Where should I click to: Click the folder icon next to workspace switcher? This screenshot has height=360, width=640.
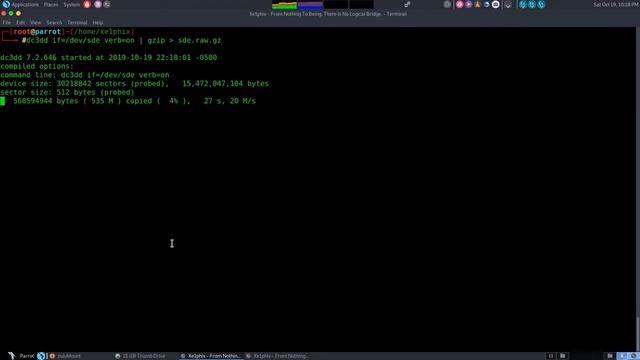[562, 356]
